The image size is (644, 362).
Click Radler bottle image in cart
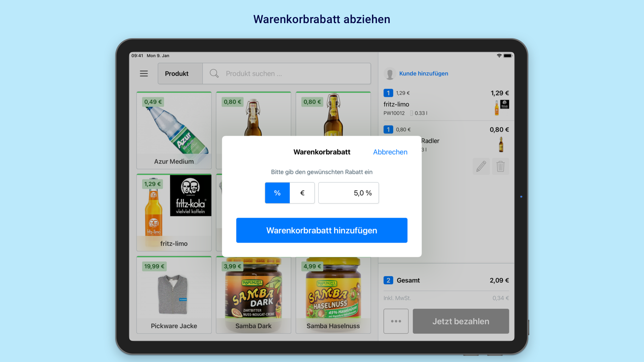coord(501,144)
